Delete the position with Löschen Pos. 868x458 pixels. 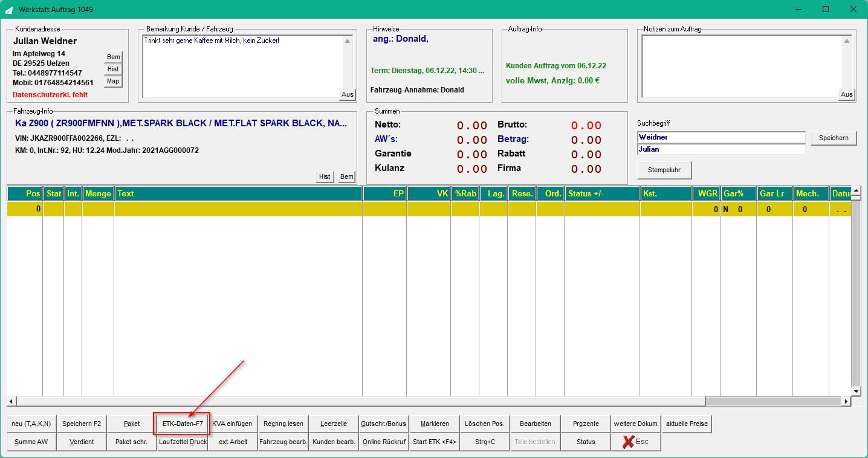coord(485,424)
